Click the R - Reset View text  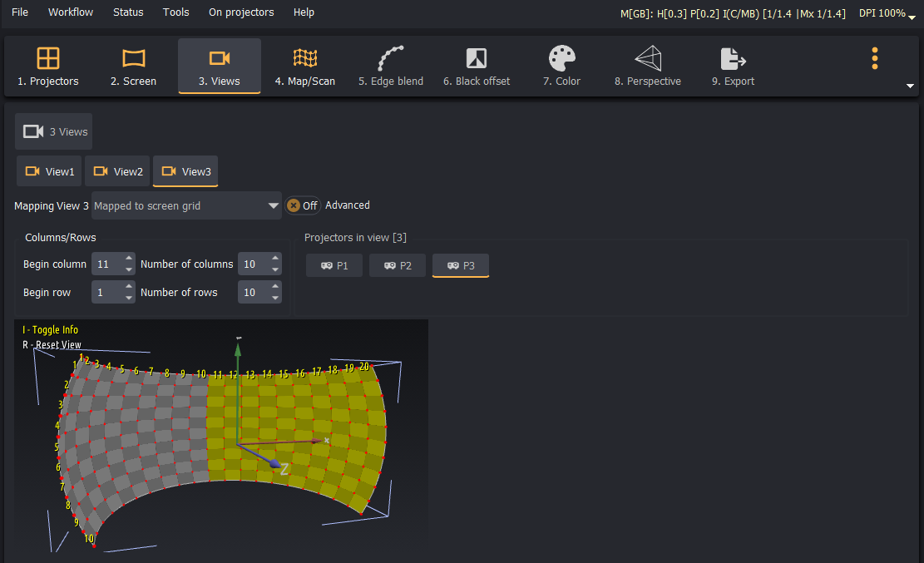click(x=52, y=345)
